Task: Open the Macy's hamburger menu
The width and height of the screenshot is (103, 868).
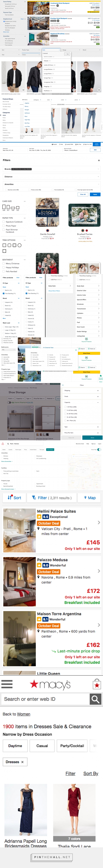Action: (x=7, y=684)
